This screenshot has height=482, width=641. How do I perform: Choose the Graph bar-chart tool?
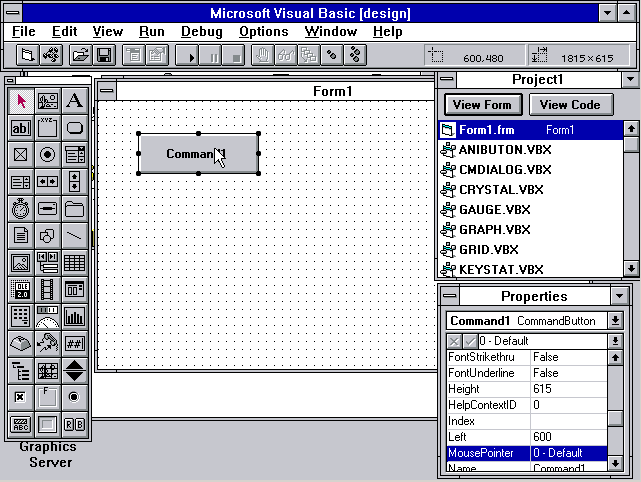[x=74, y=316]
